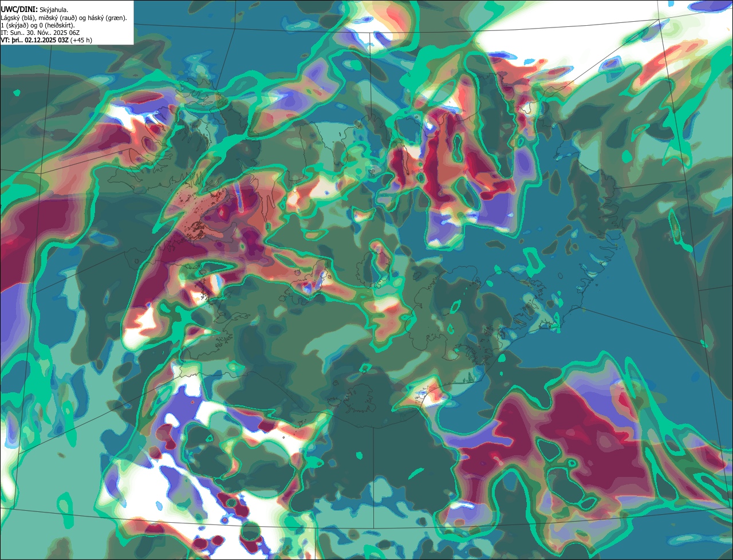This screenshot has width=733, height=560.
Task: Click the 'UWC/DINI: Skýjahula.' title line
Action: [x=34, y=10]
